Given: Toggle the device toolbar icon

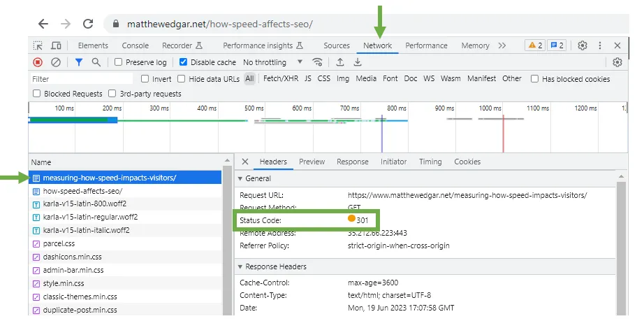Looking at the screenshot, I should point(56,45).
